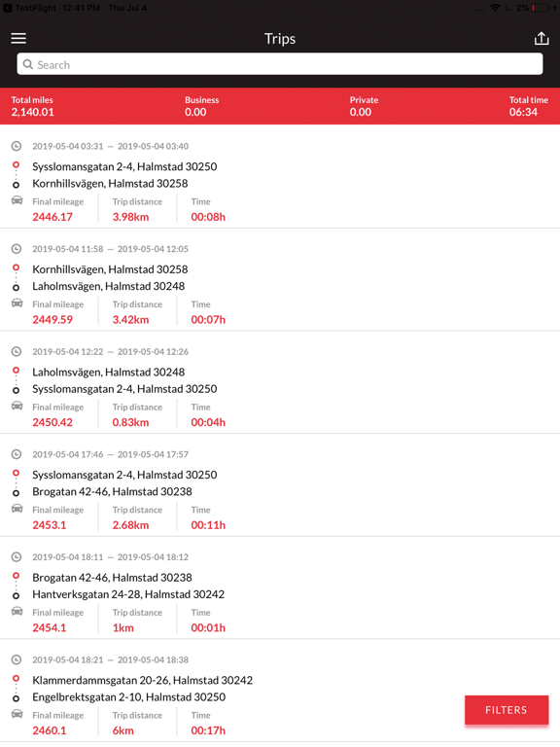Screen dimensions: 560x747
Task: Tap red start pin of 11:58 trip
Action: pos(16,268)
